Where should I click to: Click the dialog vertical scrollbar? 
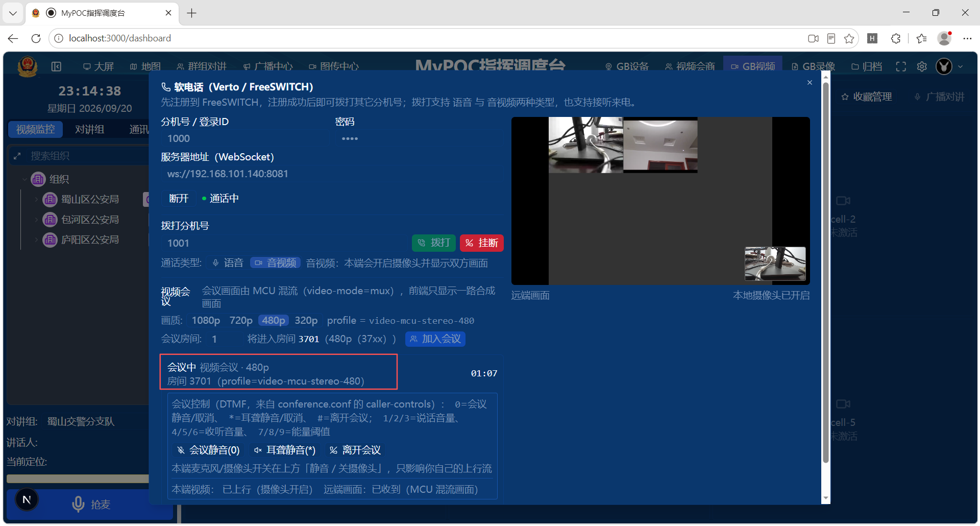click(826, 273)
